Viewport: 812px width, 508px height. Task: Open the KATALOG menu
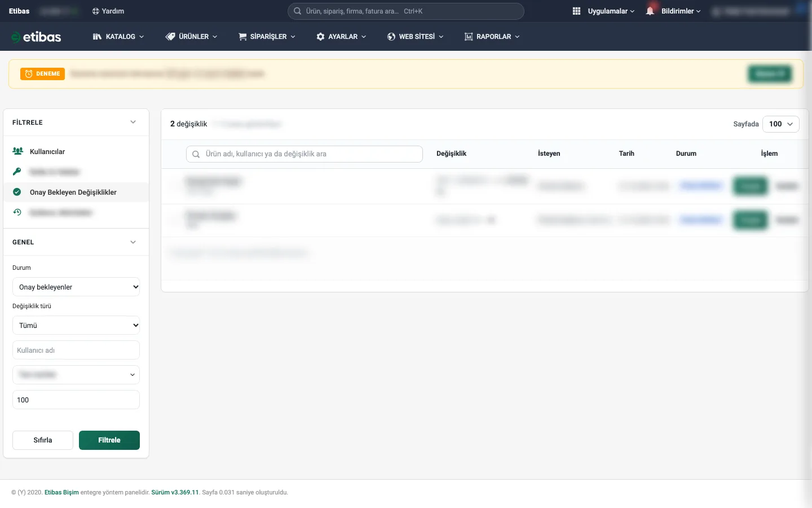pyautogui.click(x=118, y=37)
